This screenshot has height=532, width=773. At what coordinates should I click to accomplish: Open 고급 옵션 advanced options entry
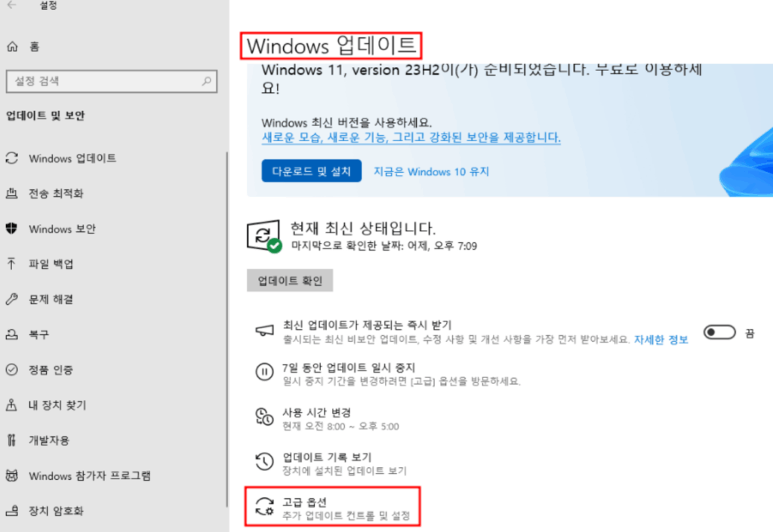tap(333, 507)
